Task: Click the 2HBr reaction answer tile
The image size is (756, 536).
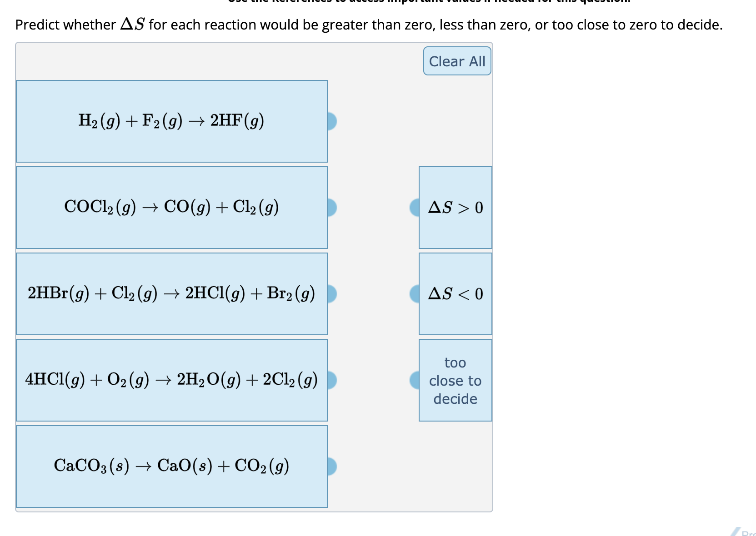Action: pos(172,294)
